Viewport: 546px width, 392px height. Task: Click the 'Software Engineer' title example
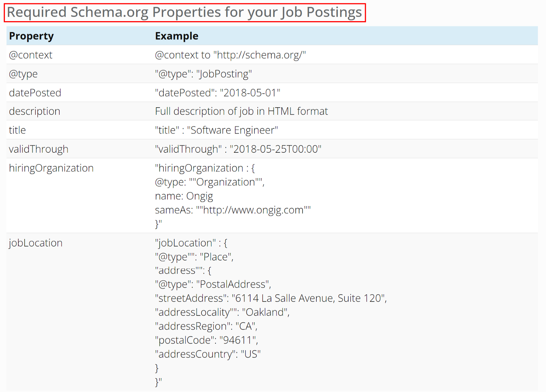coord(233,130)
